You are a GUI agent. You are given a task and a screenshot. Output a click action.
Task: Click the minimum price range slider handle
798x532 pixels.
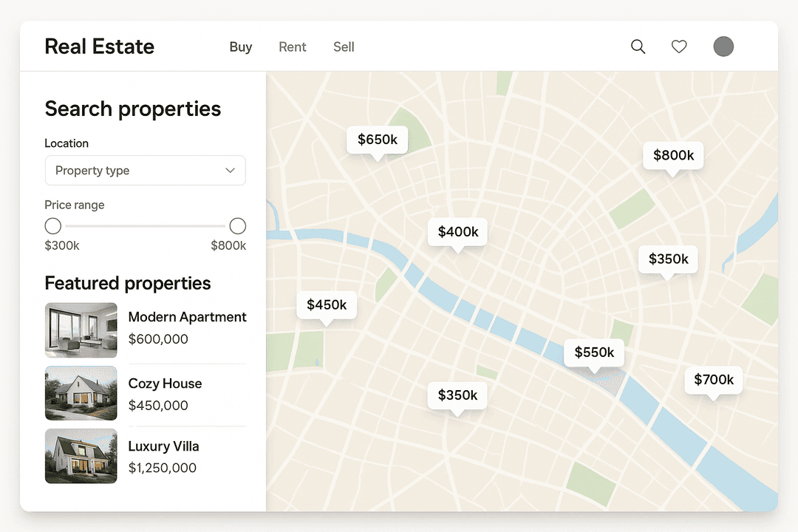52,225
